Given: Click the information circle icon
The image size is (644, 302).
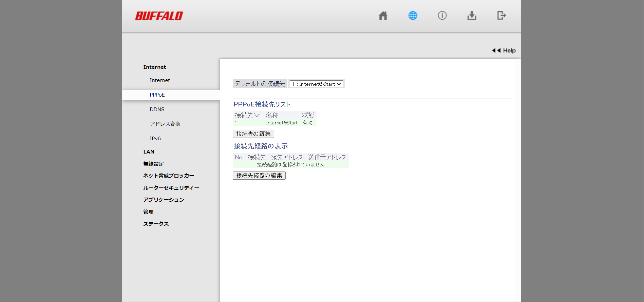Looking at the screenshot, I should coord(442,16).
